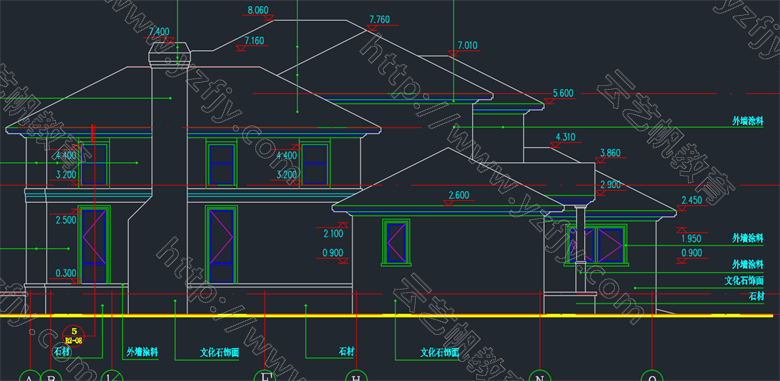Click the elevation marker triangle at 8.060

tap(269, 18)
